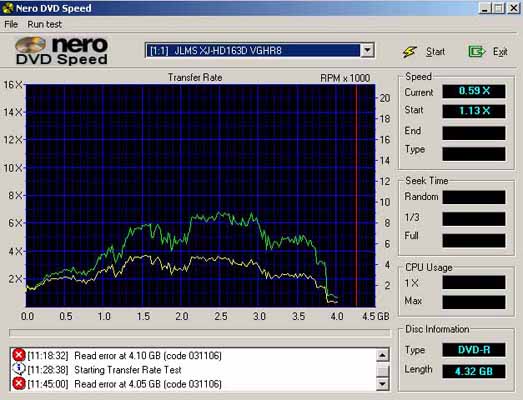This screenshot has width=523, height=400.
Task: Click the log scrollbar up arrow
Action: pos(383,355)
